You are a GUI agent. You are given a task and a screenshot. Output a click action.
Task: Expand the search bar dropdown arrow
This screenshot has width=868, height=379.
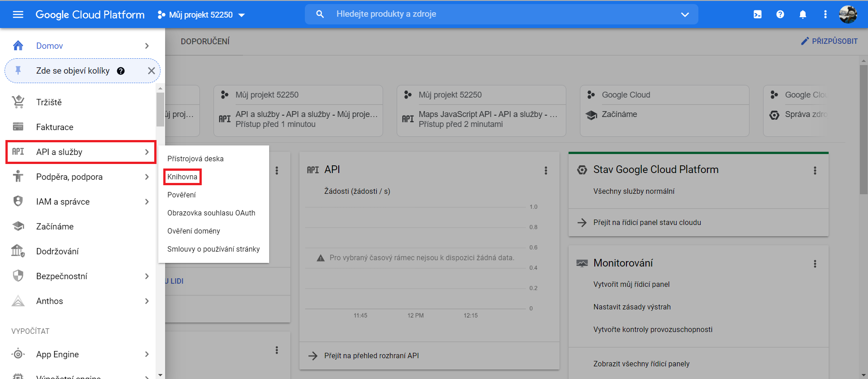(685, 14)
